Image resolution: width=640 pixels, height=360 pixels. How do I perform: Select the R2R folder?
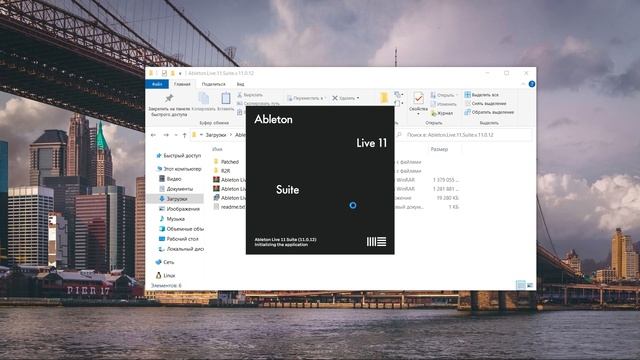[x=222, y=171]
